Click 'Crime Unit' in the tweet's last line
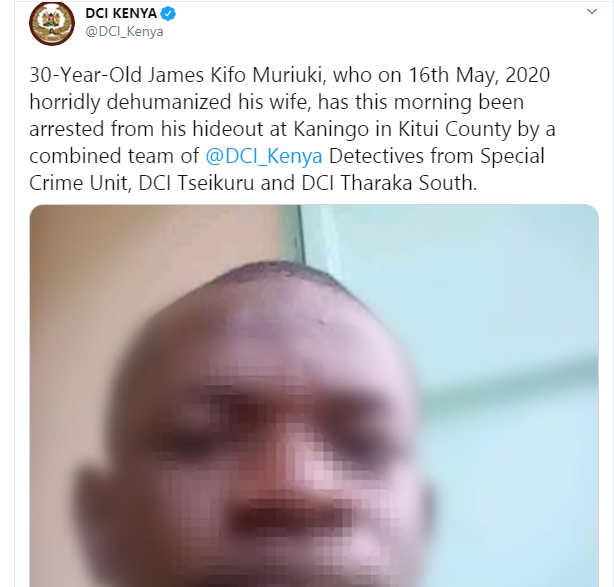Viewport: 614px width, 587px height. point(79,182)
